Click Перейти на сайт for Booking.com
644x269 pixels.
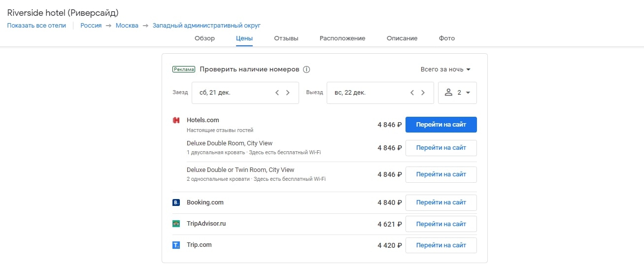[x=441, y=202]
